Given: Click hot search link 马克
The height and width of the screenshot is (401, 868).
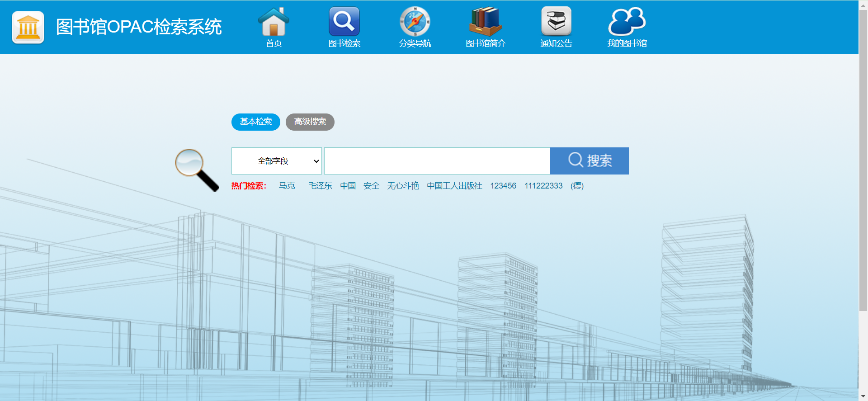Looking at the screenshot, I should pos(287,186).
